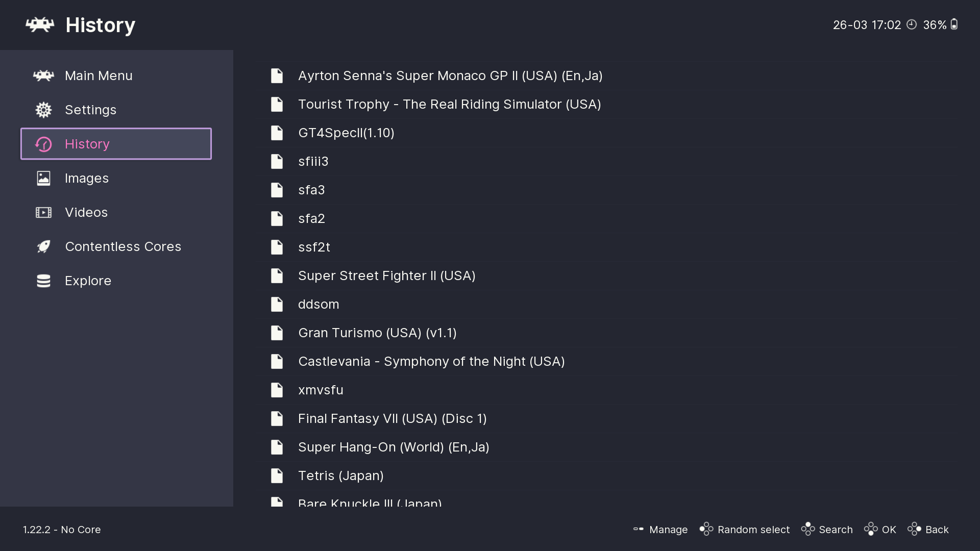Click the Settings gear icon
The image size is (980, 551).
(x=43, y=110)
